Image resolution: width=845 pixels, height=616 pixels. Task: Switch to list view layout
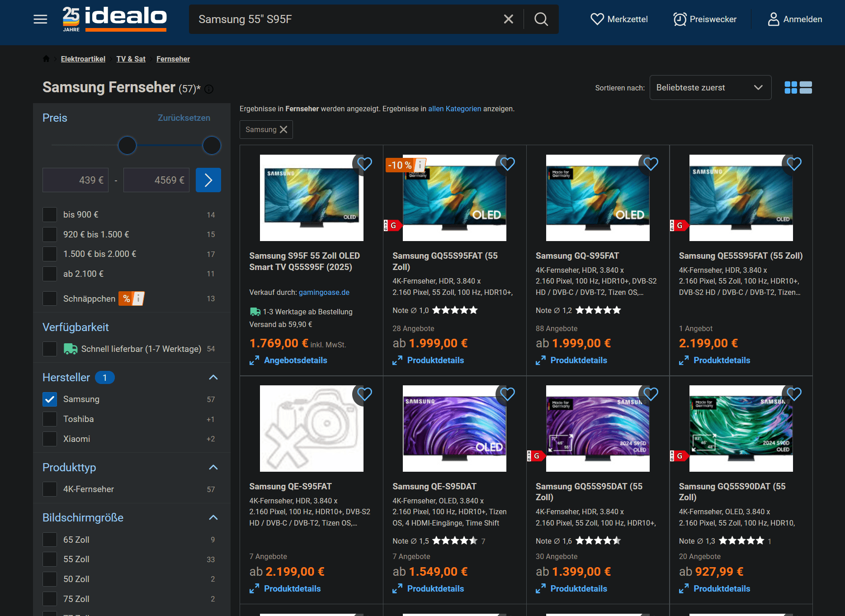click(x=806, y=87)
